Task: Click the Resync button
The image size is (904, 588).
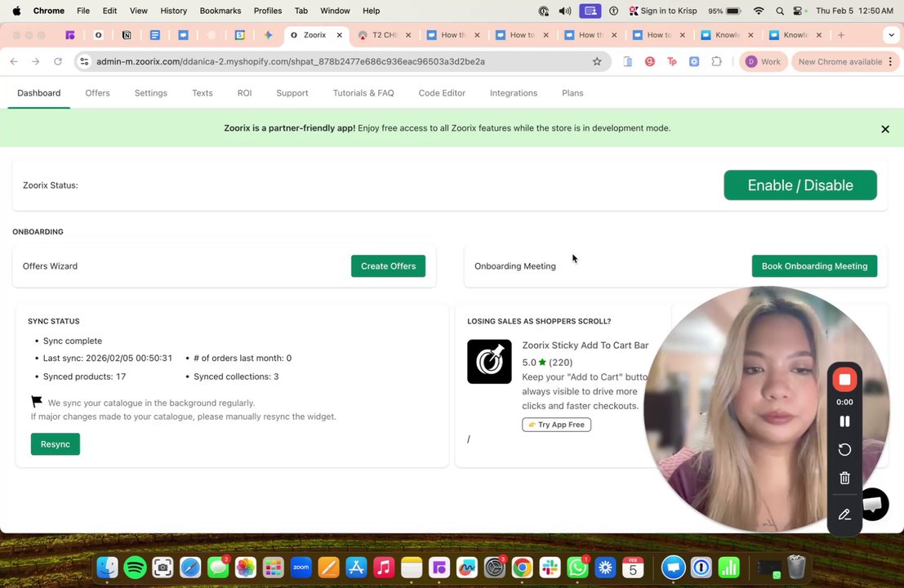Action: [x=55, y=444]
